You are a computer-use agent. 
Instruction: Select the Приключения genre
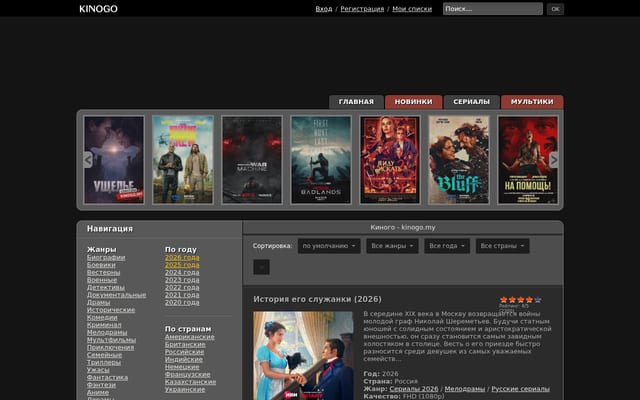pos(110,347)
